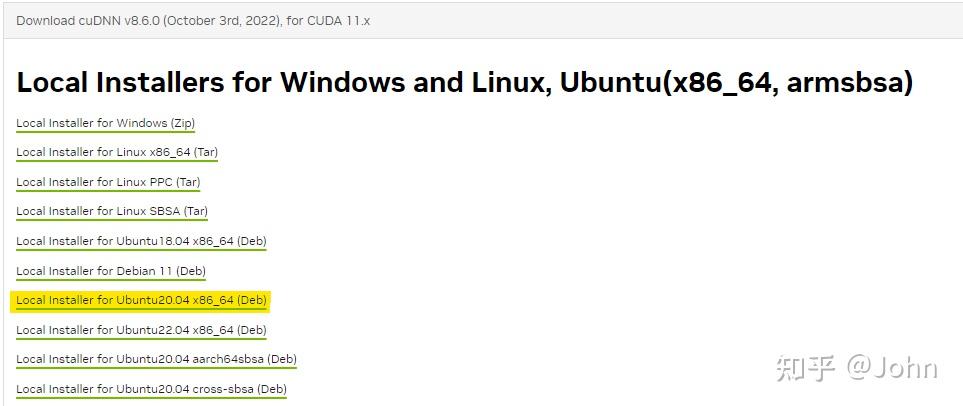Click Local Installer for Linux PPC (Tar)
This screenshot has height=406, width=963.
[108, 182]
